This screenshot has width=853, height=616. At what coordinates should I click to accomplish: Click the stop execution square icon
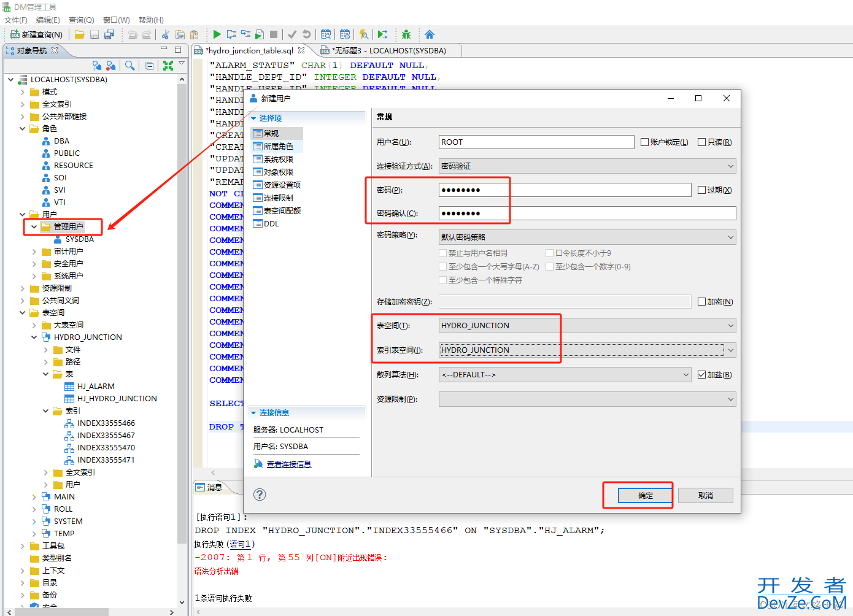click(x=274, y=34)
